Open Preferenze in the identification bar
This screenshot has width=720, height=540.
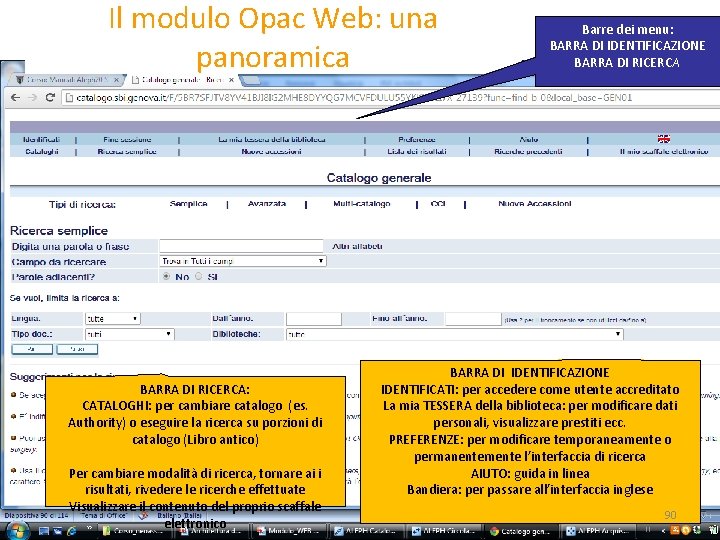417,139
